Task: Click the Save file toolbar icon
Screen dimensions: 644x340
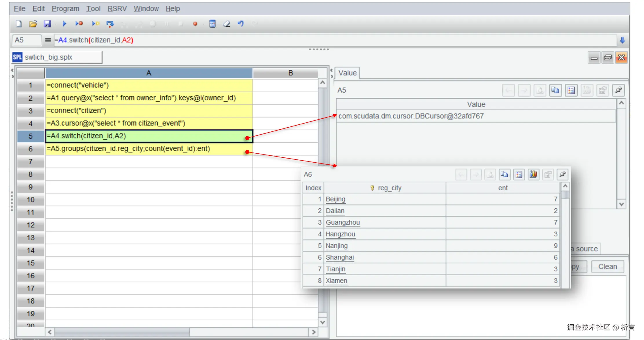Action: click(47, 24)
